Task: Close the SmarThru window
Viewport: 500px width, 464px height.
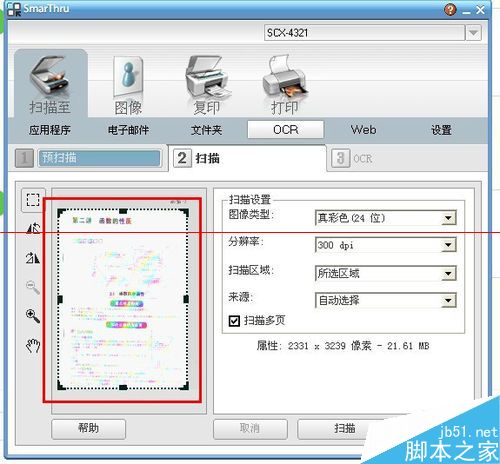Action: point(480,10)
